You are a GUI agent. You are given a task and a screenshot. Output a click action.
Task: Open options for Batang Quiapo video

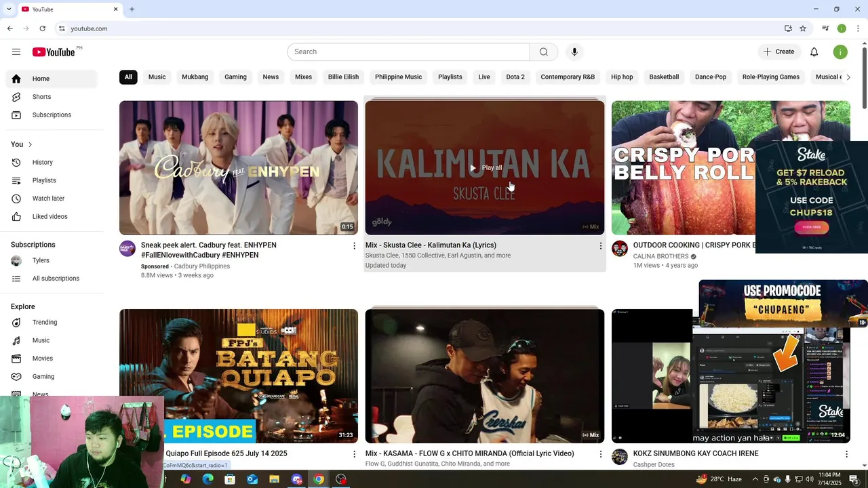click(x=354, y=454)
